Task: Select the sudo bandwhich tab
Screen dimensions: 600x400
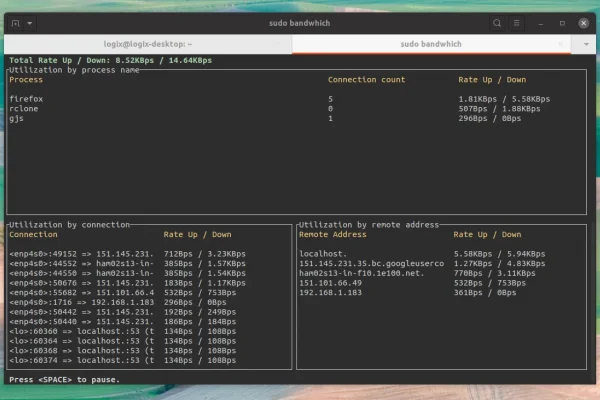Action: click(431, 44)
